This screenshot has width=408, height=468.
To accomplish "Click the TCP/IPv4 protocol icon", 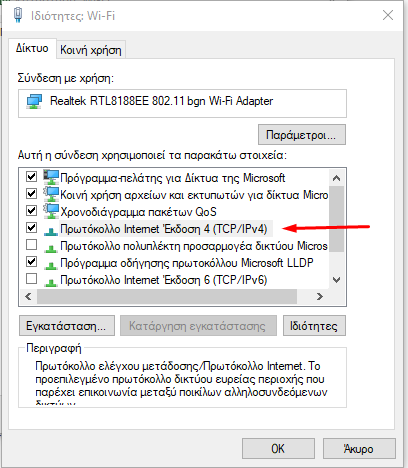I will point(51,231).
